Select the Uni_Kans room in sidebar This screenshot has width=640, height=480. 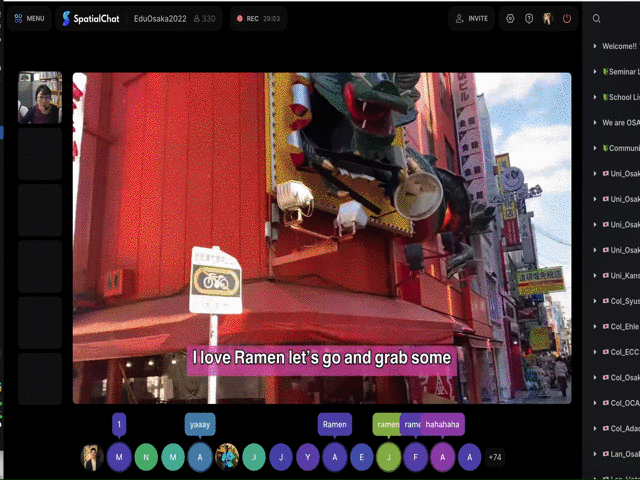pos(622,275)
